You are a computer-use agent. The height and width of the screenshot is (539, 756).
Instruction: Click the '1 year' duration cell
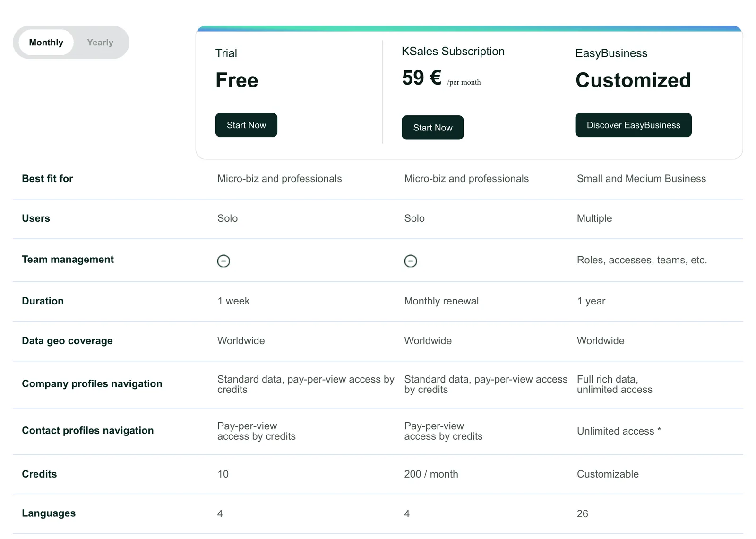pos(591,301)
